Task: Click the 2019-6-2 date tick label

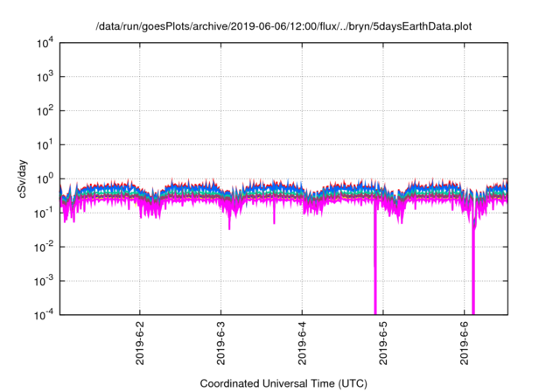Action: [140, 343]
